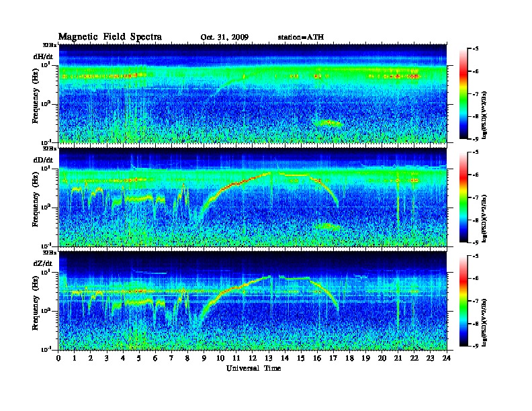The height and width of the screenshot is (411, 532).
Task: Click hour tick label "0" on time axis
Action: pos(58,359)
